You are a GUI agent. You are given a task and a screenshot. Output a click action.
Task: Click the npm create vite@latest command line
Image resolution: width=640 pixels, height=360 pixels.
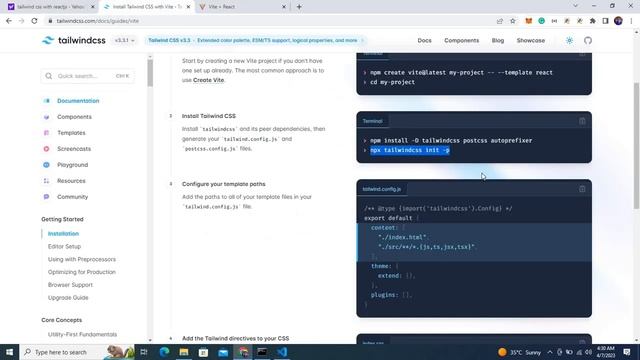click(461, 73)
